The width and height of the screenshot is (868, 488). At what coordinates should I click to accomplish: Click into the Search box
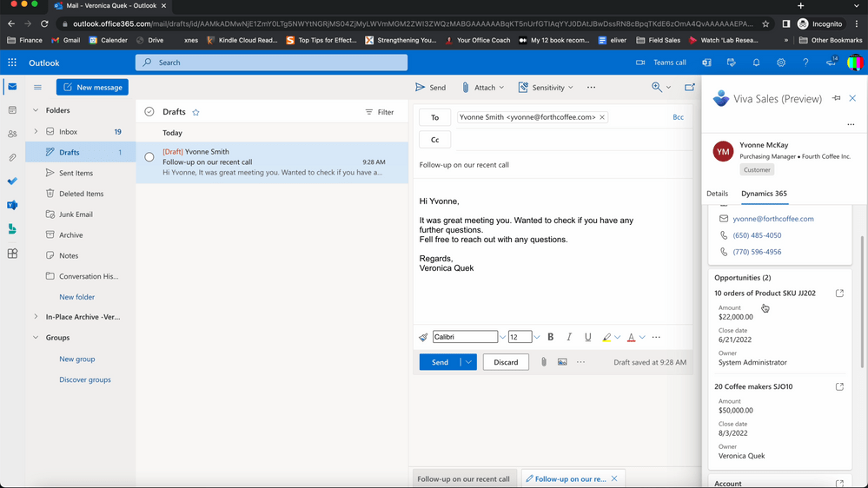pyautogui.click(x=271, y=63)
